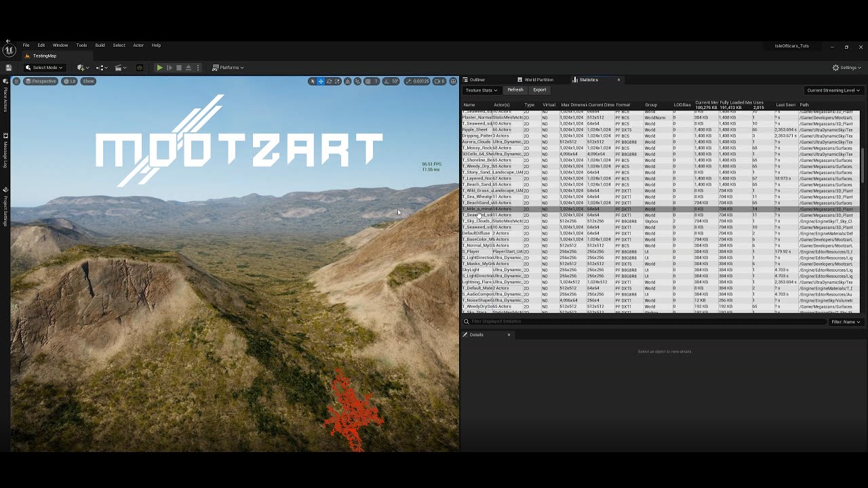
Task: Sort by Name column header
Action: (469, 105)
